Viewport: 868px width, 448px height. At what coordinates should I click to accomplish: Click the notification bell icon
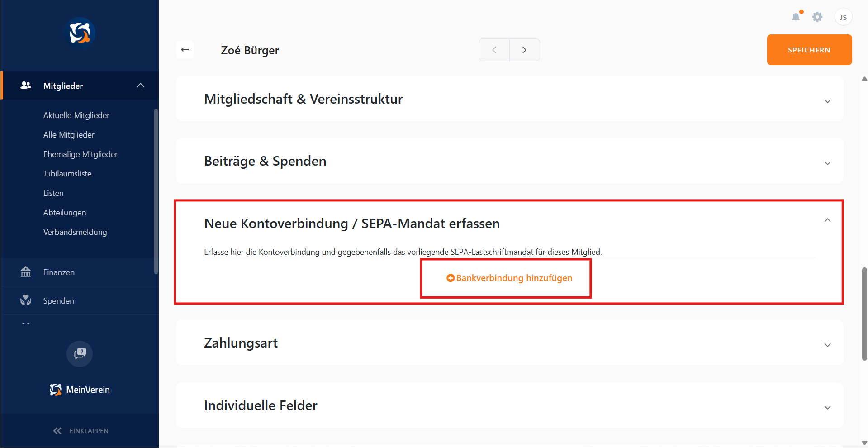(x=796, y=17)
